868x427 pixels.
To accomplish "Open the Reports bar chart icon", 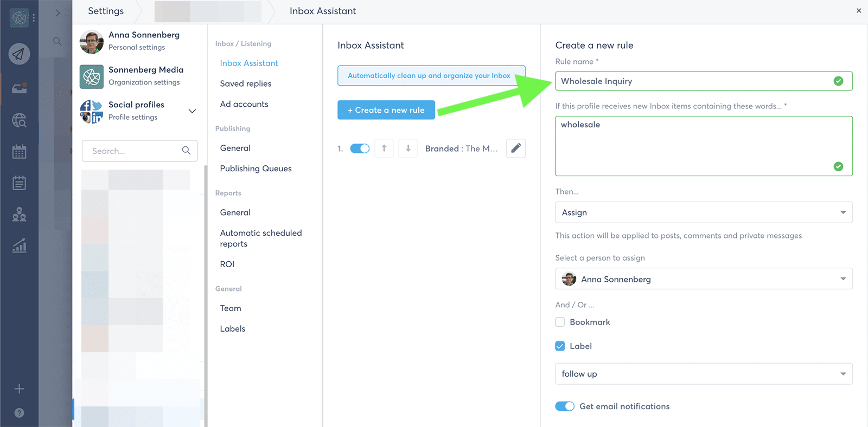I will tap(19, 245).
